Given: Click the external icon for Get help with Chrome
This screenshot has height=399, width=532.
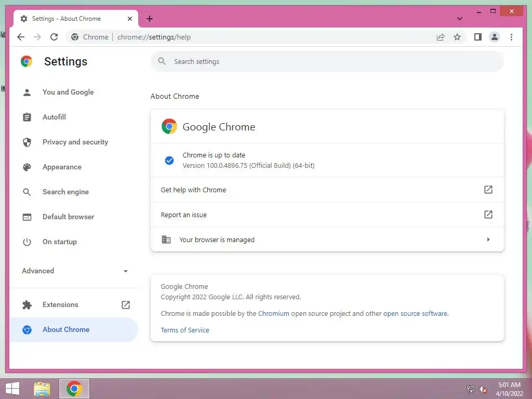Looking at the screenshot, I should tap(488, 190).
